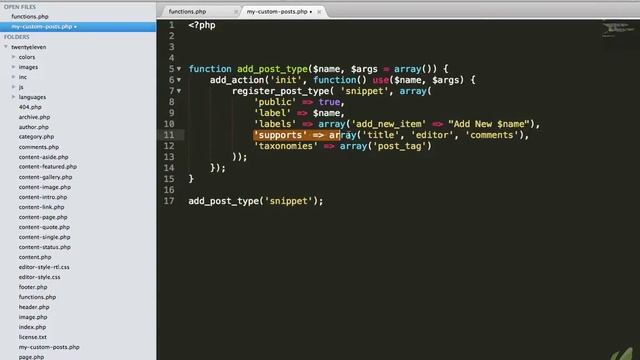Image resolution: width=640 pixels, height=360 pixels.
Task: Open page.php in the sidebar
Action: pyautogui.click(x=31, y=357)
